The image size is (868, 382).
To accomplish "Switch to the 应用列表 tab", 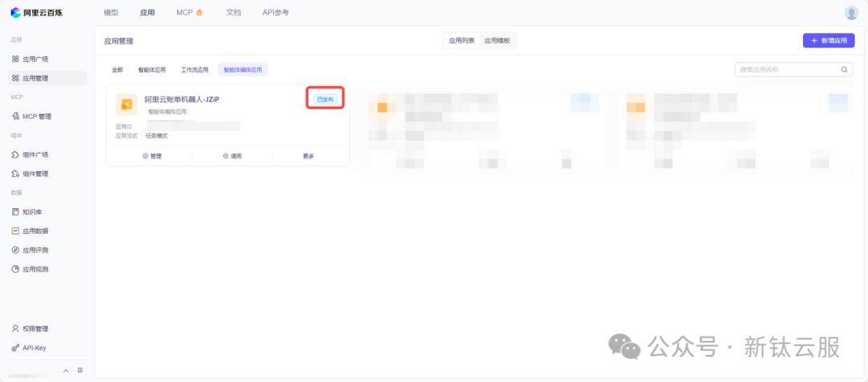I will point(461,40).
